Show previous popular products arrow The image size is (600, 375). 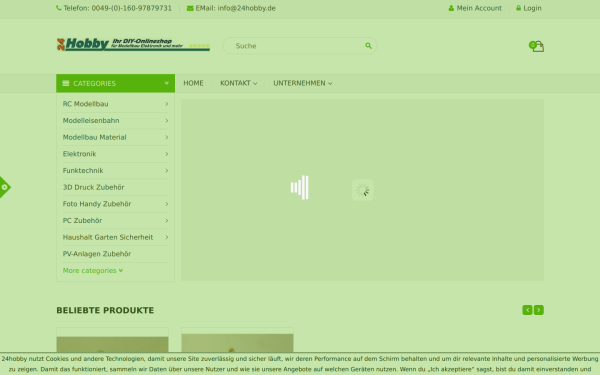[x=527, y=310]
